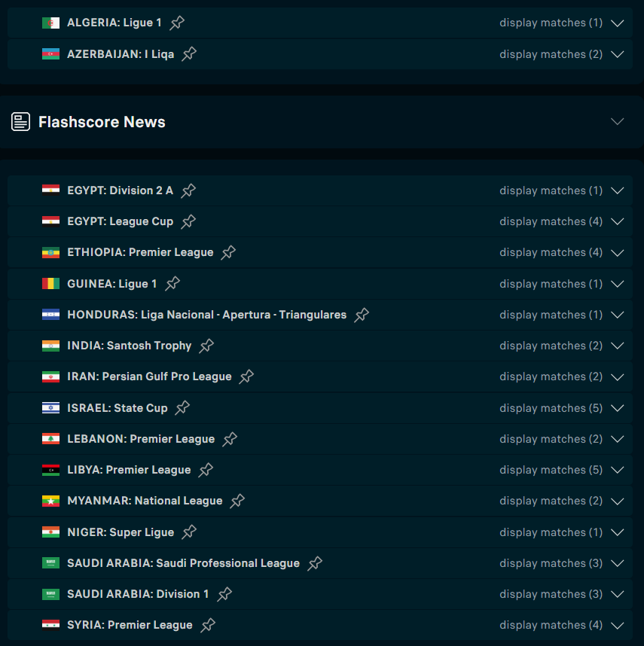Click the Myanmar flag icon

(x=50, y=501)
